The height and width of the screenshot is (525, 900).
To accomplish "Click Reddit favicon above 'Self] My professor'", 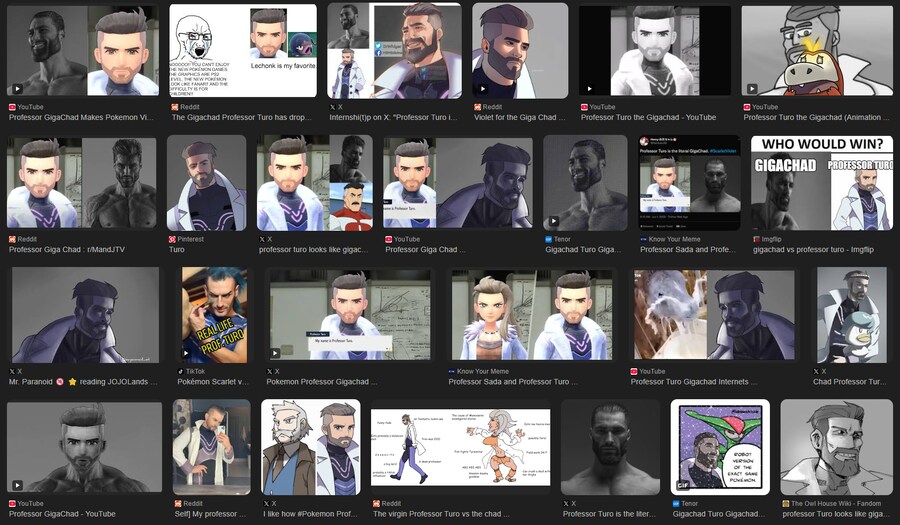I will (x=178, y=503).
